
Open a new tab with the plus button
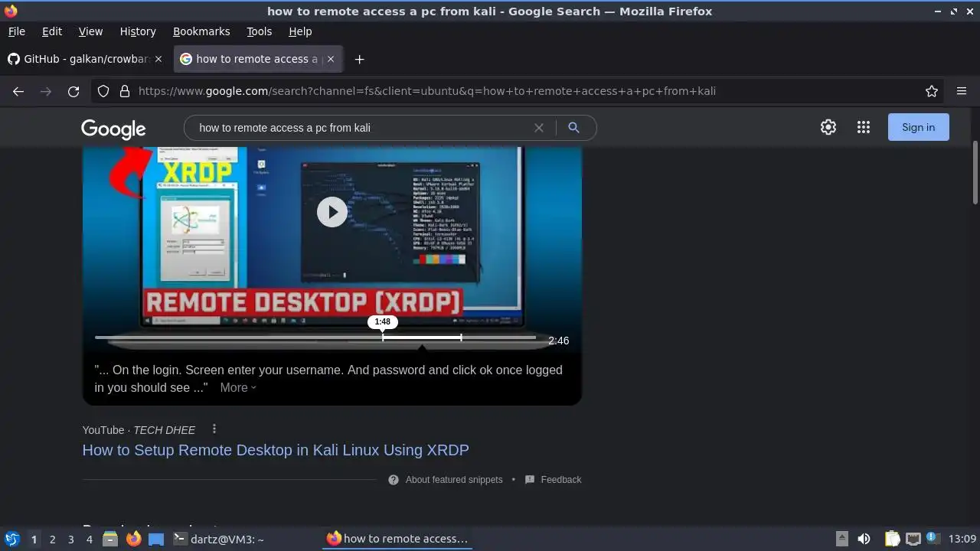click(359, 59)
